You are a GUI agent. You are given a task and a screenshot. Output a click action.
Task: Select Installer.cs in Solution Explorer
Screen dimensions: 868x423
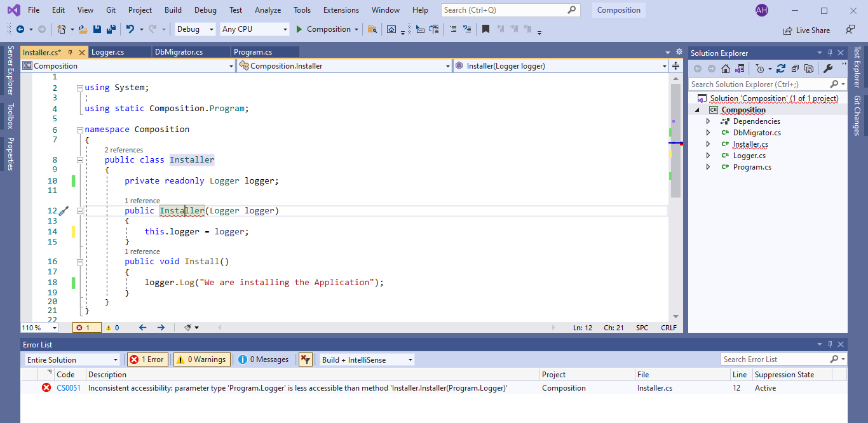(x=750, y=144)
